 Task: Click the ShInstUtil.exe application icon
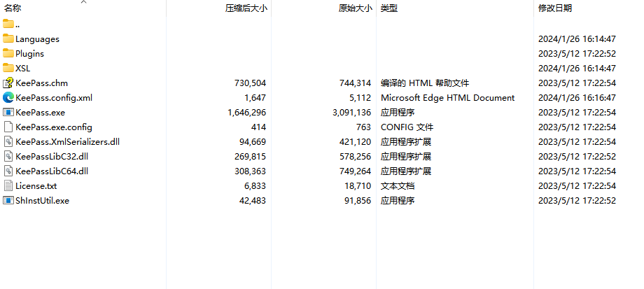8,200
